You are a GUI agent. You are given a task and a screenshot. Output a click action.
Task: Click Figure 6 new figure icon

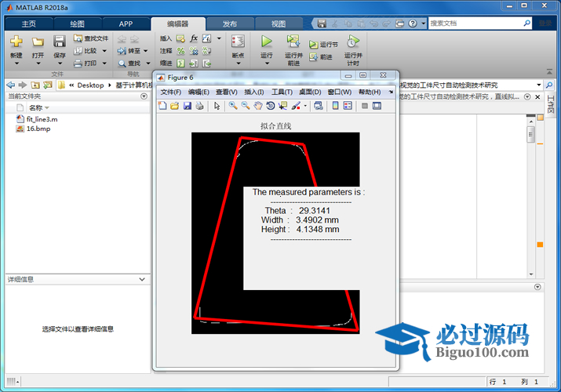(162, 105)
